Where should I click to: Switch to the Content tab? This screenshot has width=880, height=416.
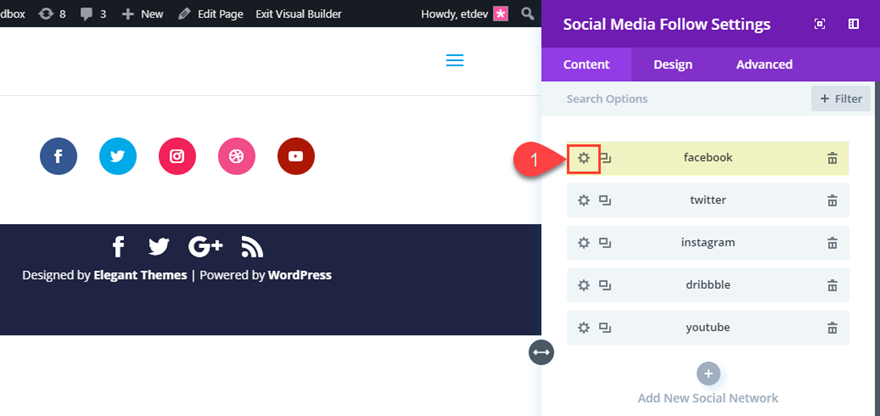[x=586, y=65]
